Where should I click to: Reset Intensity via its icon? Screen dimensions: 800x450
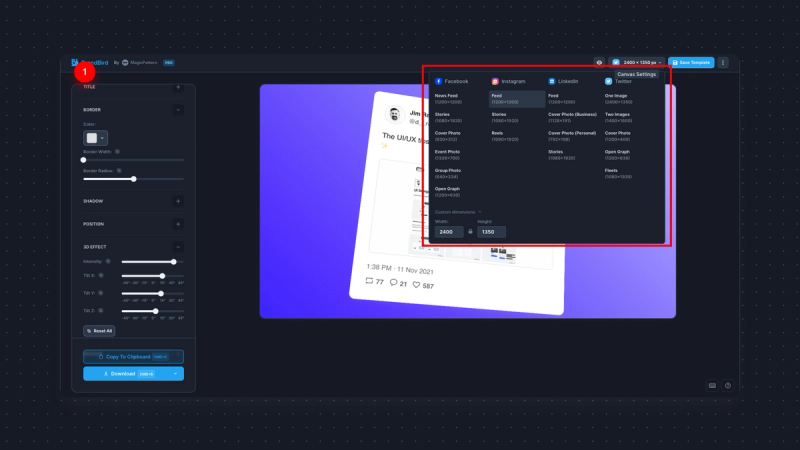pyautogui.click(x=108, y=261)
